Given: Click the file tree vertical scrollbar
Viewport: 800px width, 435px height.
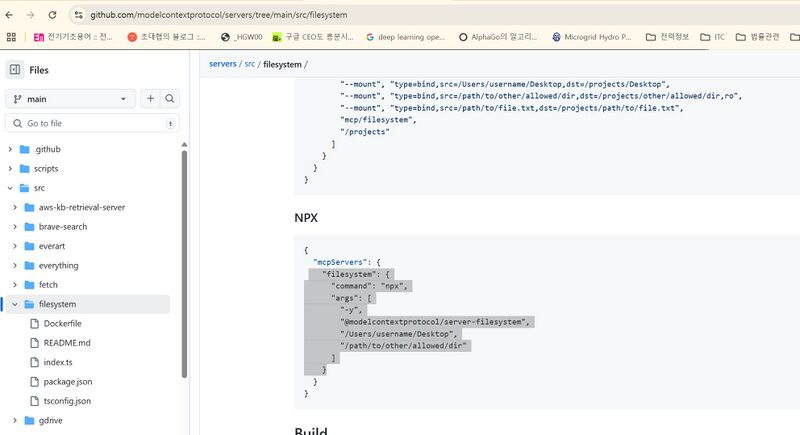Looking at the screenshot, I should [184, 260].
